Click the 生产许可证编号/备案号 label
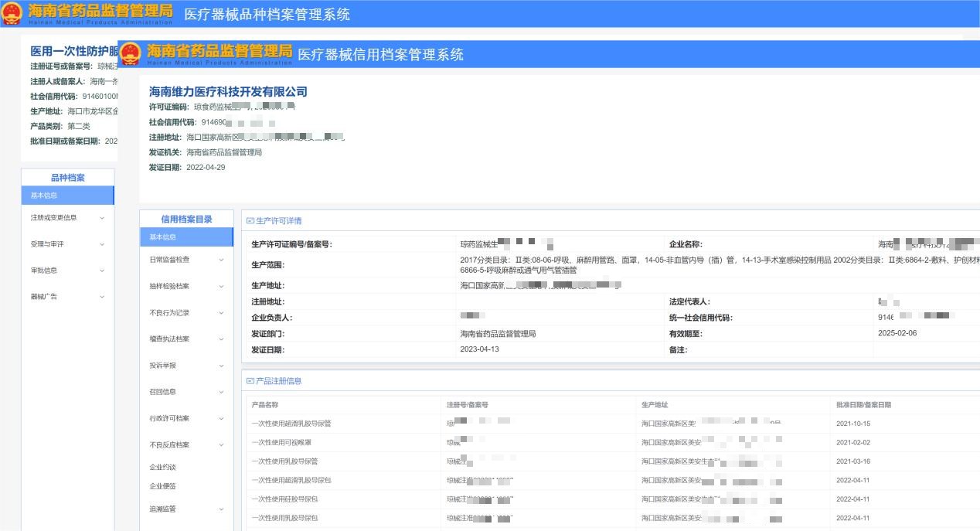This screenshot has height=531, width=980. [291, 244]
